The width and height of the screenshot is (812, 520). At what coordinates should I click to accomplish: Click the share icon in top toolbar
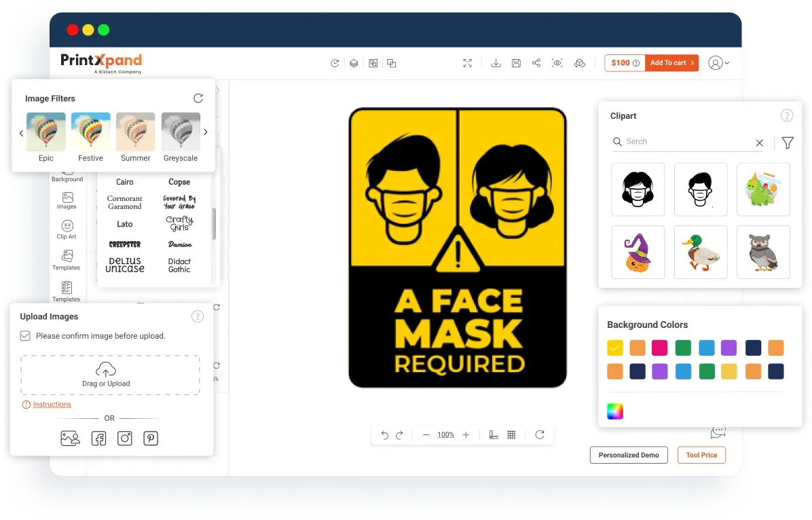coord(536,63)
